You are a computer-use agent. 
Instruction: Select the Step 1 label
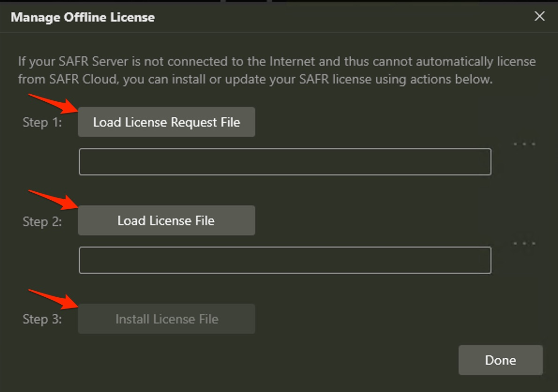pos(42,123)
